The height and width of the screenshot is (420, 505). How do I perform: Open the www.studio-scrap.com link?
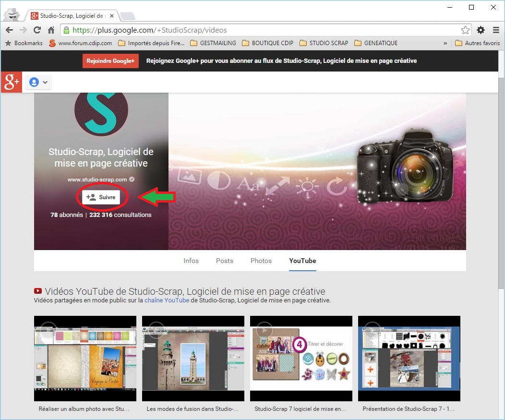[97, 180]
